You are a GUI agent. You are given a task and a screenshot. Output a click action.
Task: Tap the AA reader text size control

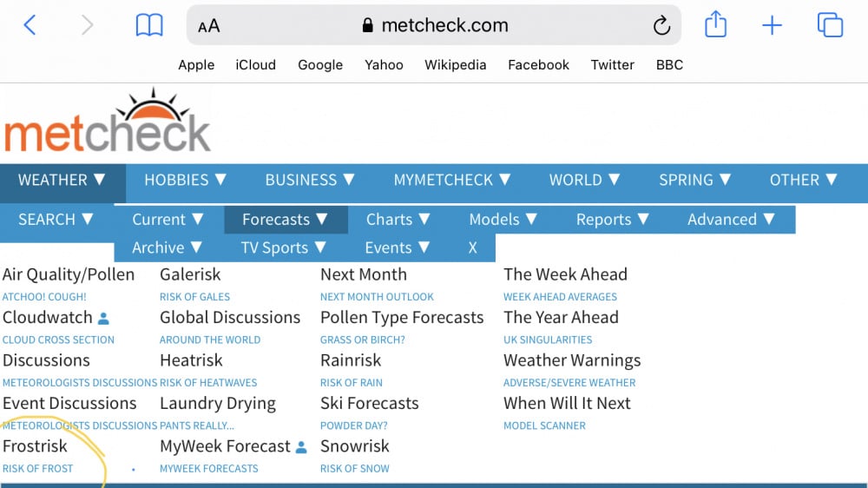pos(208,26)
